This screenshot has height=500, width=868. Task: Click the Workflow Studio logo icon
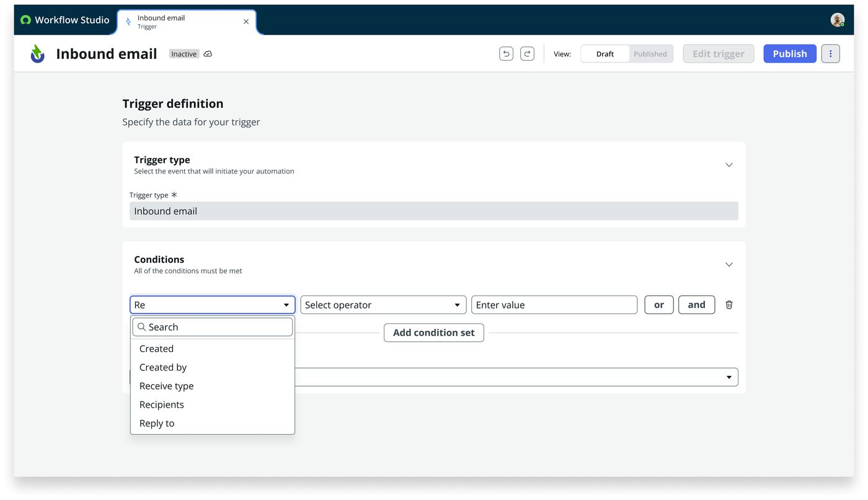click(25, 20)
